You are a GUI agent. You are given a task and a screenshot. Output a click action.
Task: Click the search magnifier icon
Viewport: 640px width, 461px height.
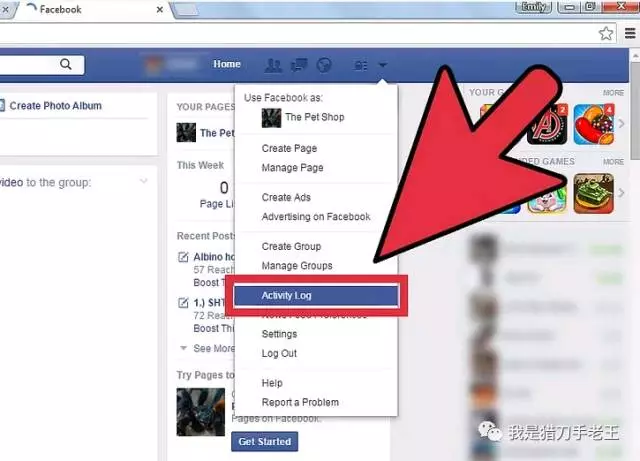pos(66,64)
